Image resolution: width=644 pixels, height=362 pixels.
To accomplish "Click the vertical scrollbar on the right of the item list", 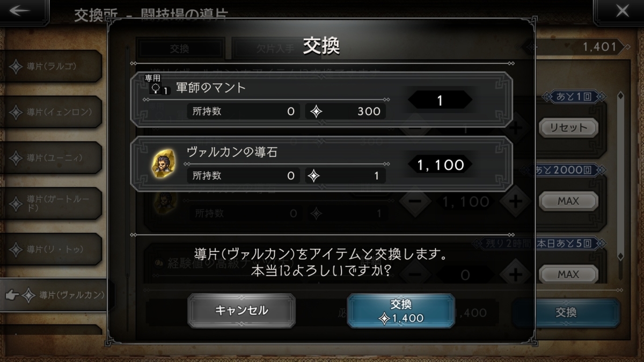I will [x=621, y=177].
